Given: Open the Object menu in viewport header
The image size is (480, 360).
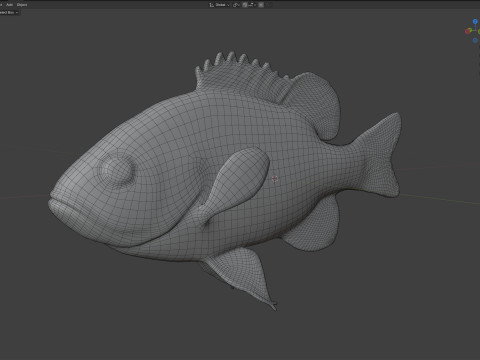Looking at the screenshot, I should click(x=22, y=5).
